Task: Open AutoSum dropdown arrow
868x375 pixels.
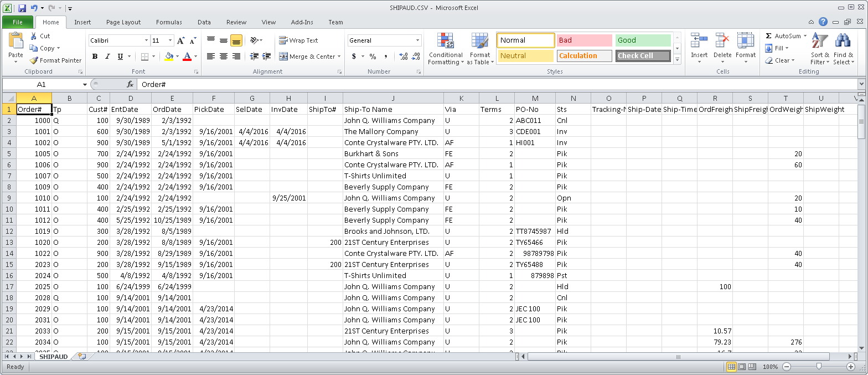Action: (x=805, y=36)
